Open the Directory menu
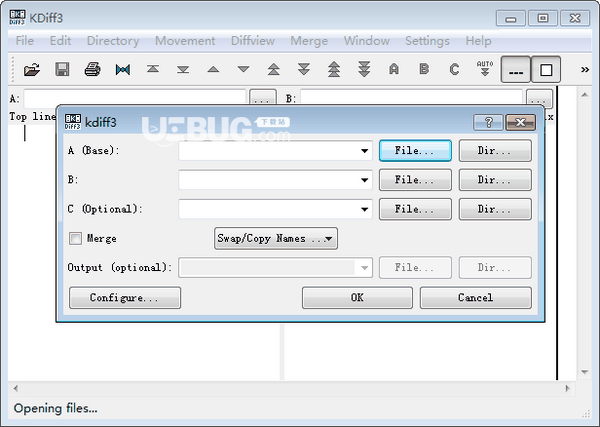 coord(113,41)
